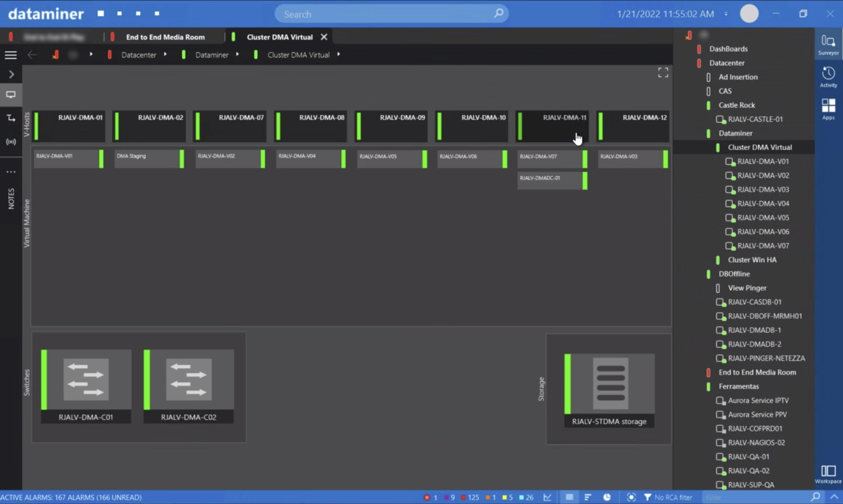Viewport: 843px width, 504px height.
Task: Open the RJALV-DMA-V05 virtual machine block
Action: coord(392,158)
